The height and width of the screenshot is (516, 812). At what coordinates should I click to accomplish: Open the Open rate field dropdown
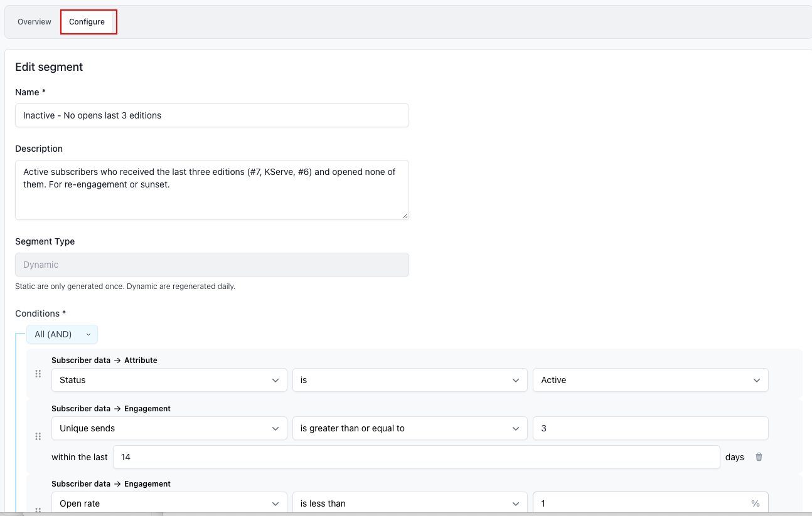169,503
